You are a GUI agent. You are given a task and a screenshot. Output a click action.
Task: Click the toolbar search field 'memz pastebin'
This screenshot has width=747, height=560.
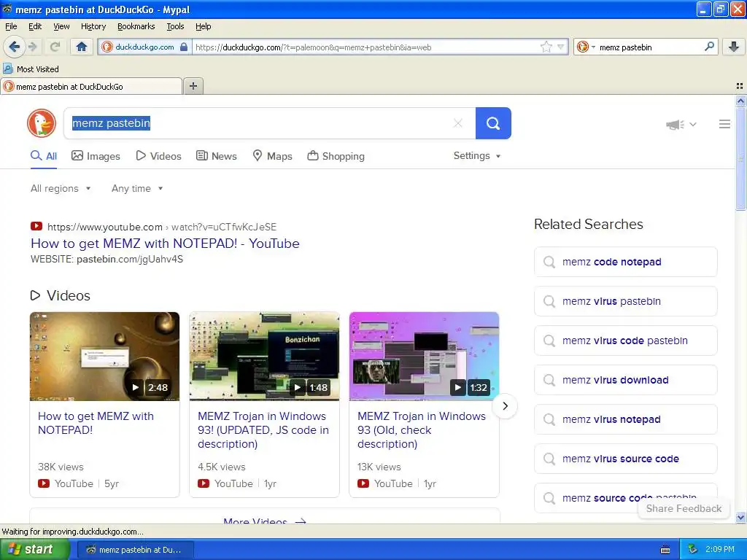pos(649,47)
